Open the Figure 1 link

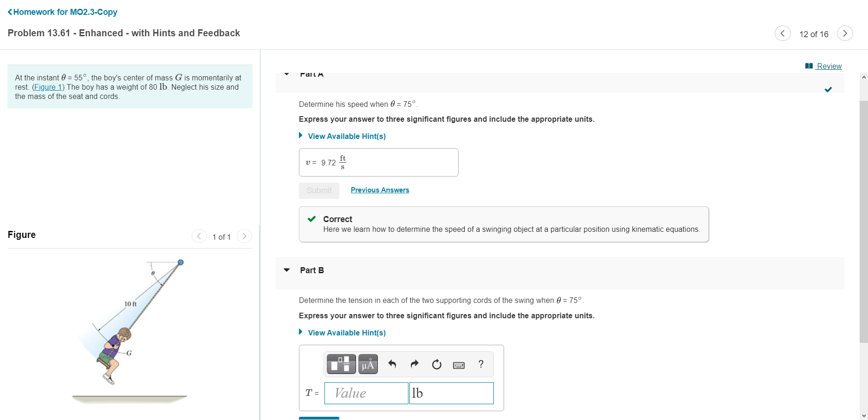point(48,87)
